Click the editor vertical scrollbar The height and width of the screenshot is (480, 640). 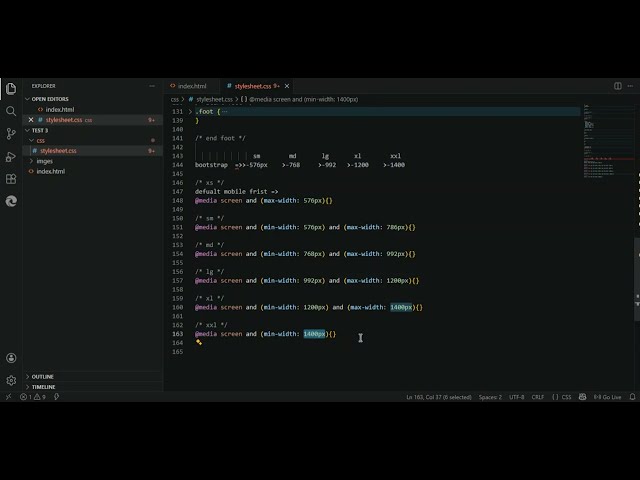click(637, 279)
